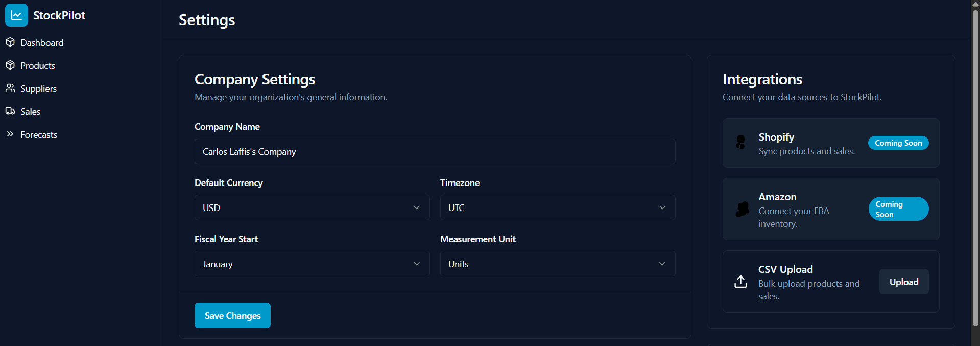Image resolution: width=980 pixels, height=346 pixels.
Task: Select the Suppliers people icon
Action: coord(10,88)
